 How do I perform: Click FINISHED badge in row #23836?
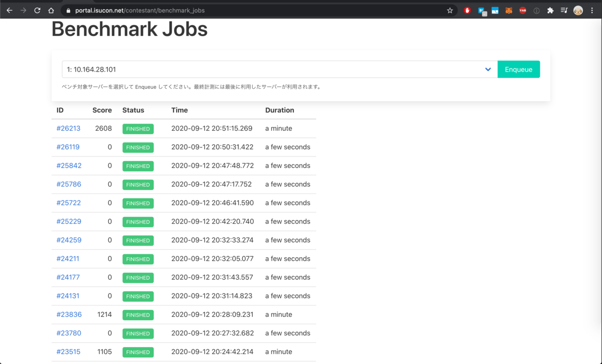(138, 315)
